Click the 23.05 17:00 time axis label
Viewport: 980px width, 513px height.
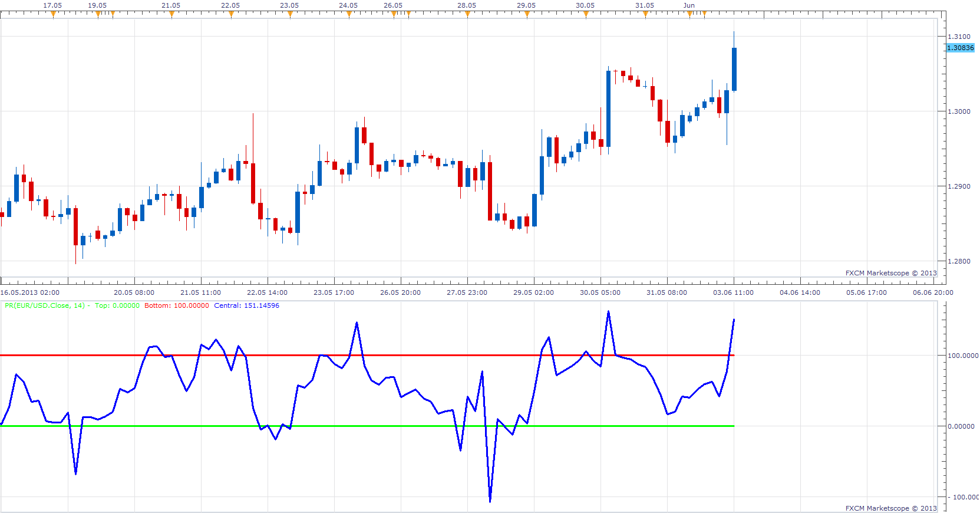coord(334,292)
